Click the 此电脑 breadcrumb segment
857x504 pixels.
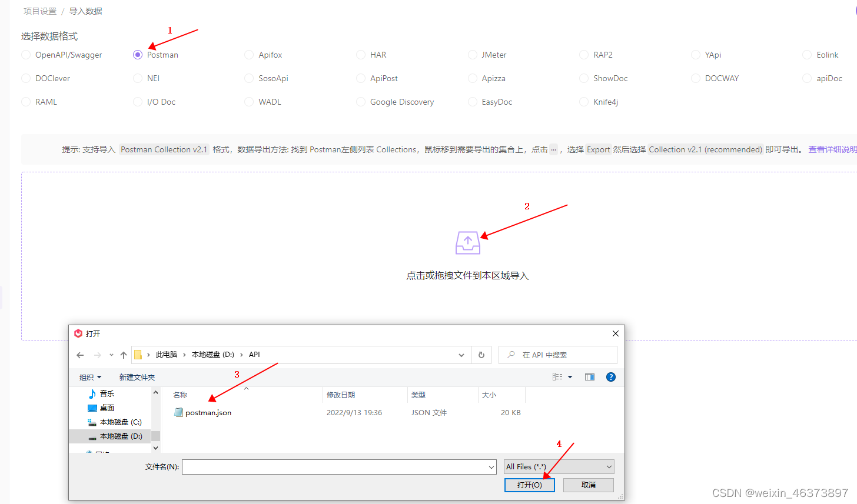167,355
